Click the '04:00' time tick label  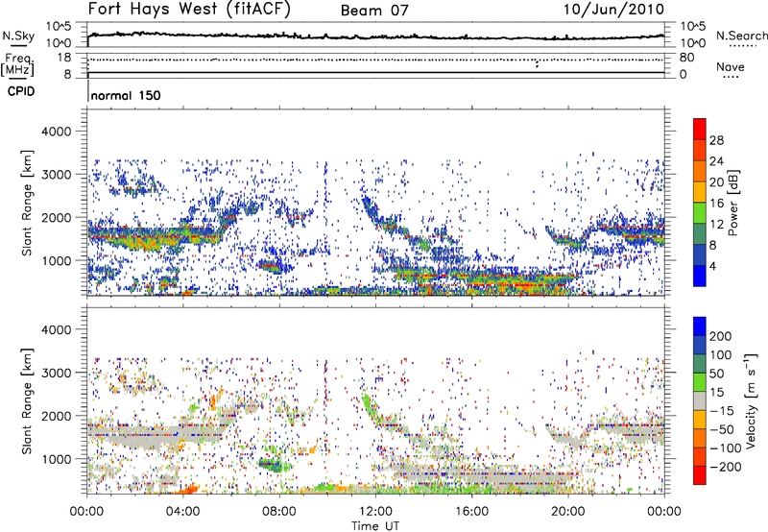tap(182, 512)
